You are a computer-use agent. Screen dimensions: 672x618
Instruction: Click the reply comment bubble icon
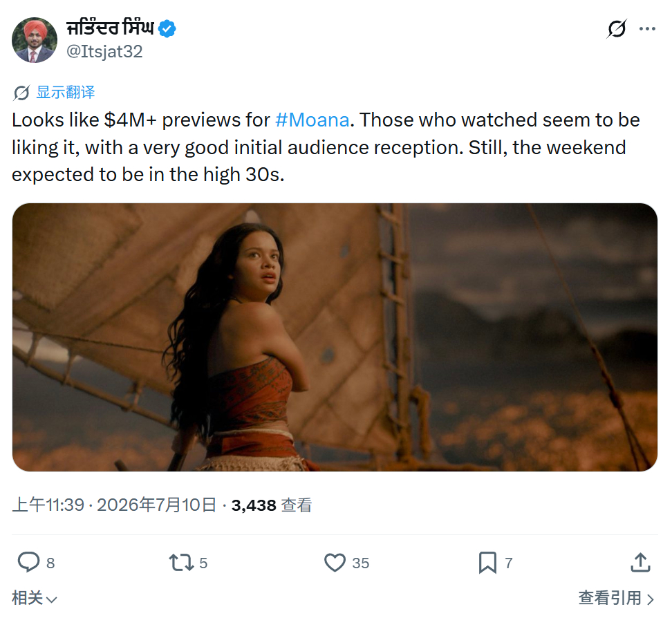[x=28, y=562]
